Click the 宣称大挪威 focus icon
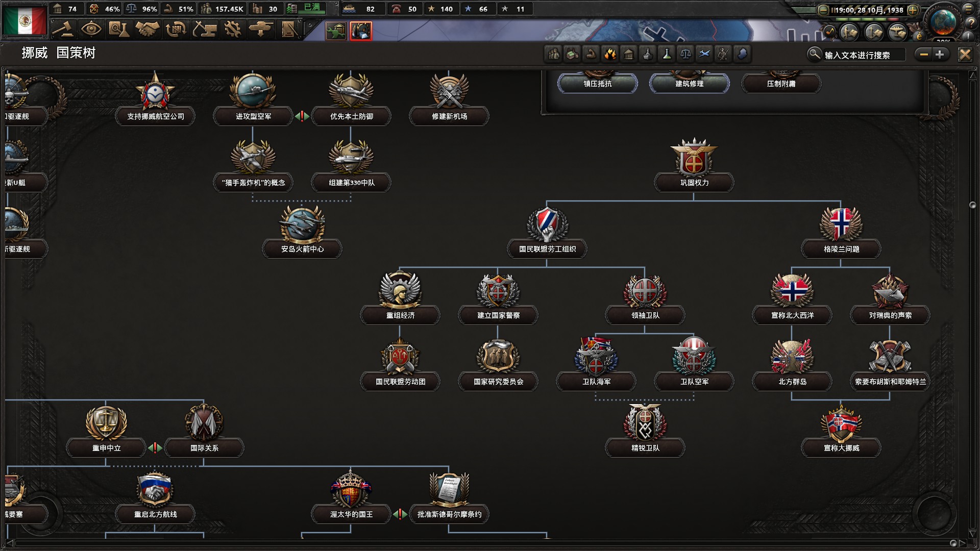The height and width of the screenshot is (551, 980). point(841,423)
